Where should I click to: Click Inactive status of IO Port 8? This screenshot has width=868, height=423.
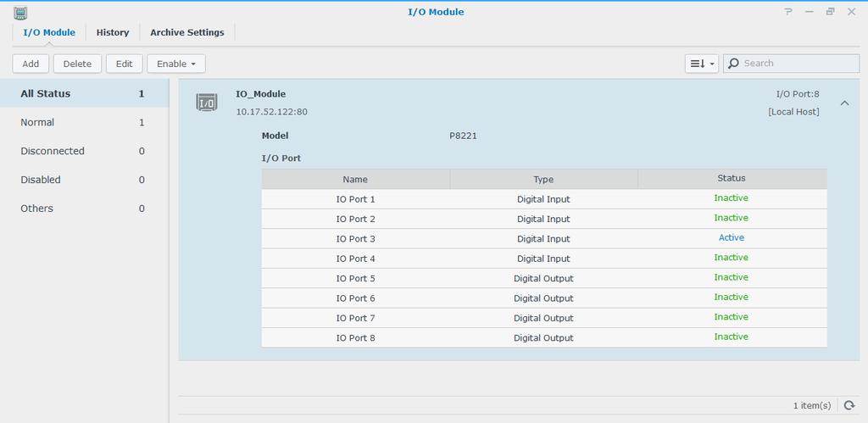(x=732, y=337)
